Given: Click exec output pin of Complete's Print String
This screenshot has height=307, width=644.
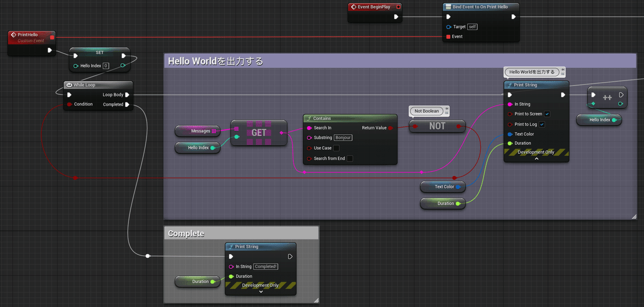Looking at the screenshot, I should [x=290, y=257].
